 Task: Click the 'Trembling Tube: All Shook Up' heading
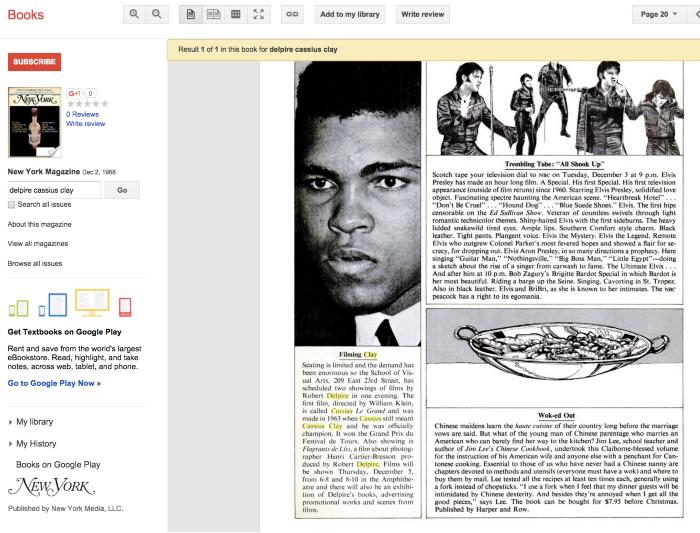(x=554, y=164)
